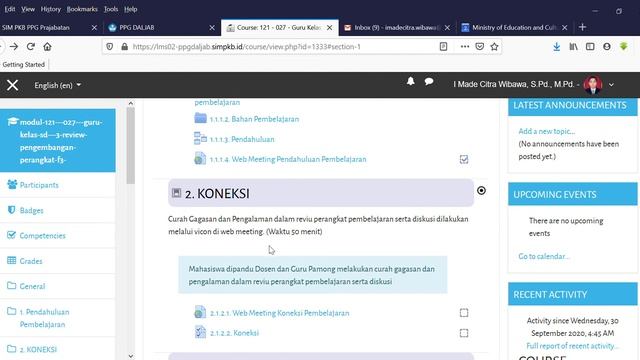640x360 pixels.
Task: Open the View menu
Action: click(x=28, y=9)
